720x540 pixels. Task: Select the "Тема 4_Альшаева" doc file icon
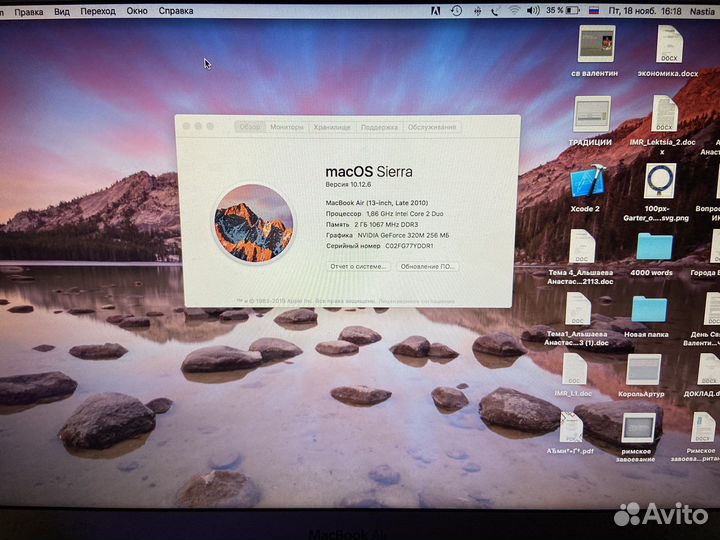[582, 247]
